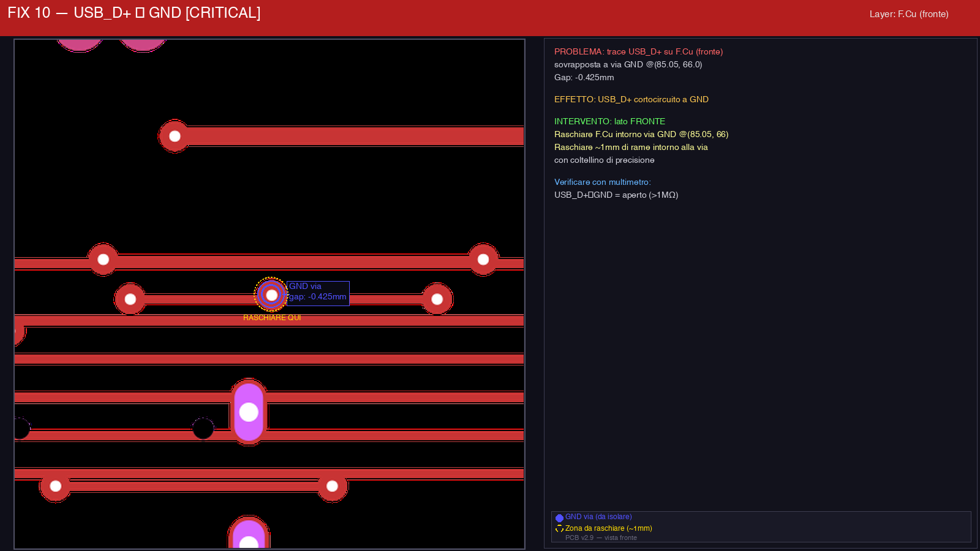
Task: Click the 'PCB v2.9 — vista fronte' footer text
Action: point(601,538)
